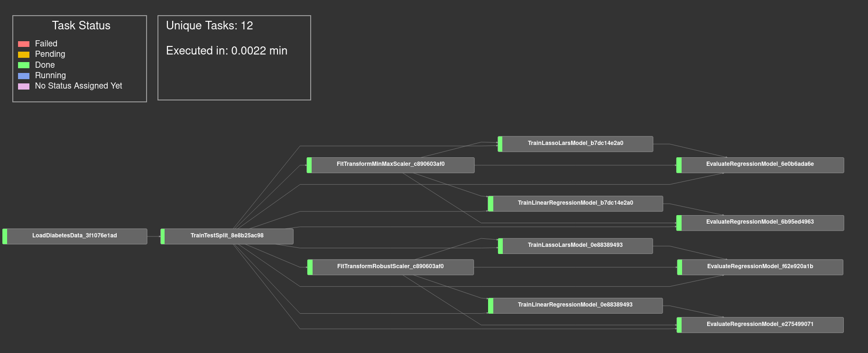The image size is (868, 353).
Task: Click the pink No Status Assigned swatch
Action: coord(24,86)
